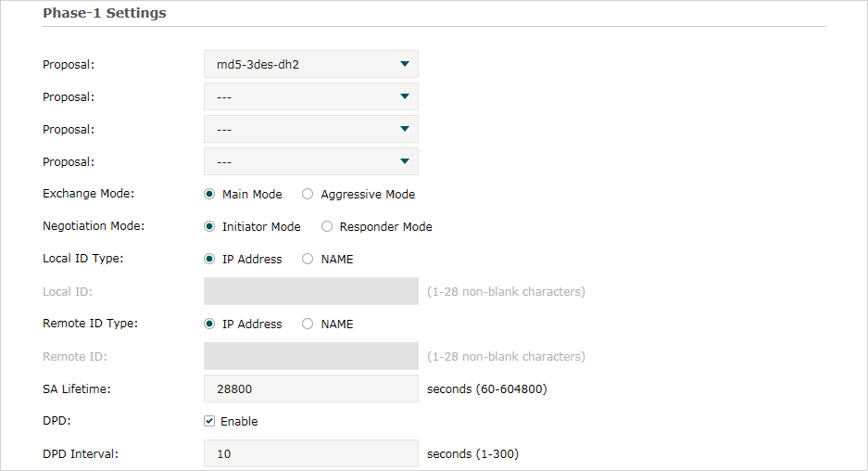Select Initiator Mode for Negotiation Mode
This screenshot has height=471, width=868.
[x=209, y=226]
